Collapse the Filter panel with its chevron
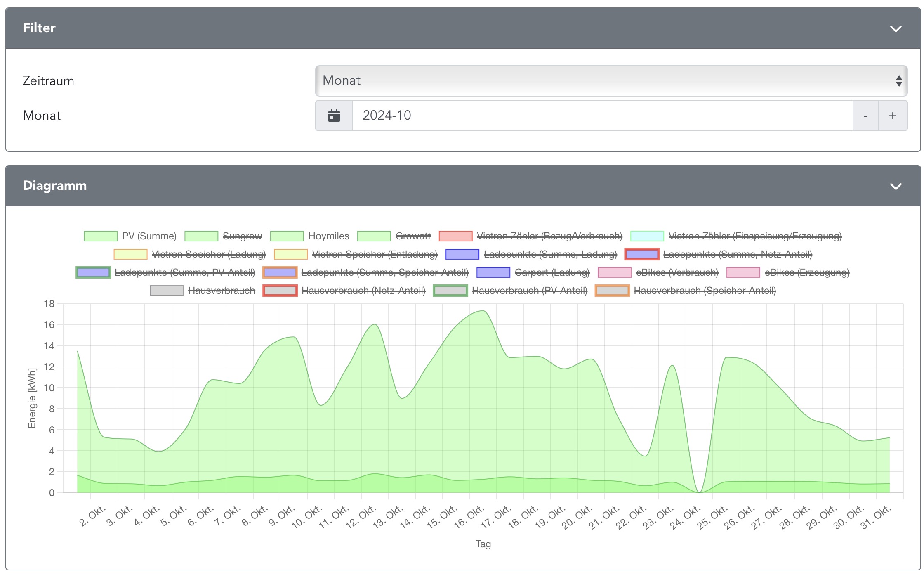The height and width of the screenshot is (577, 924). click(x=896, y=28)
